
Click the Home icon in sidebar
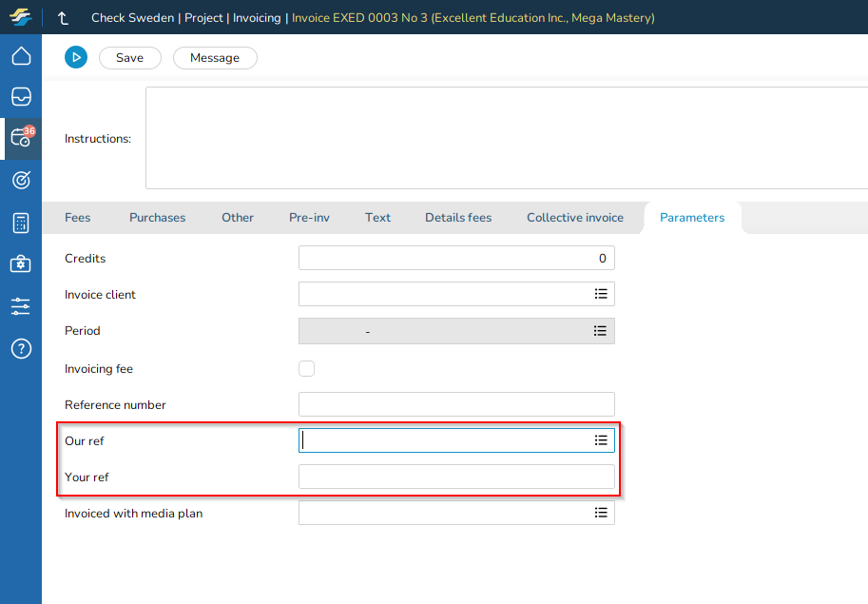(21, 56)
